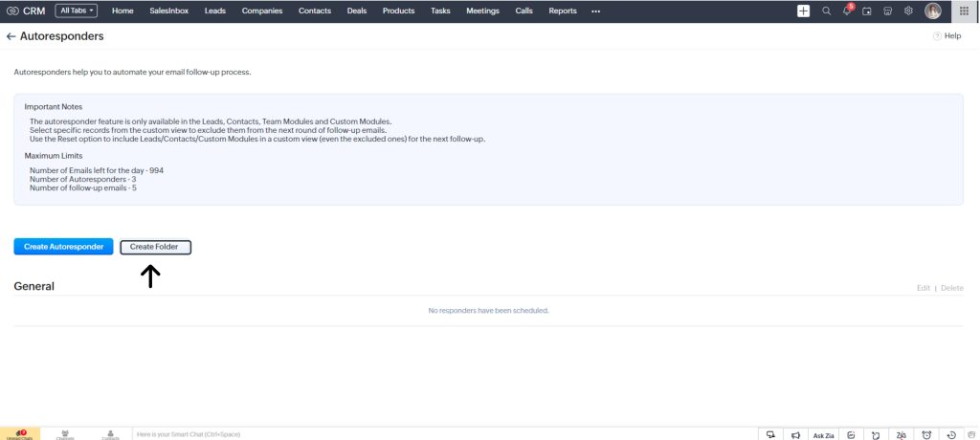Click the user profile avatar
This screenshot has width=980, height=440.
(933, 11)
